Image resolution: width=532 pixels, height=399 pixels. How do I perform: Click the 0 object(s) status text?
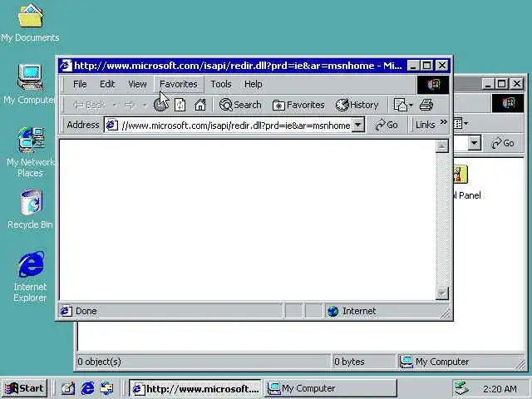pyautogui.click(x=99, y=362)
